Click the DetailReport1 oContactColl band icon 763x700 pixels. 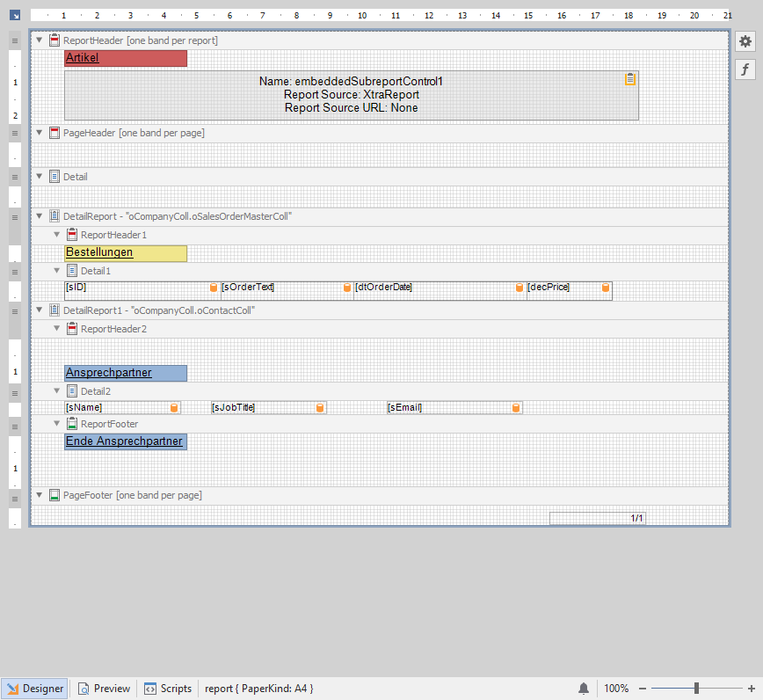[54, 310]
